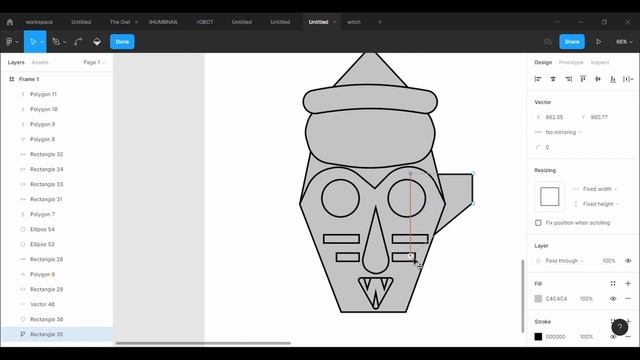The width and height of the screenshot is (640, 360).
Task: Open the Fixed width constraint dropdown
Action: pyautogui.click(x=600, y=189)
